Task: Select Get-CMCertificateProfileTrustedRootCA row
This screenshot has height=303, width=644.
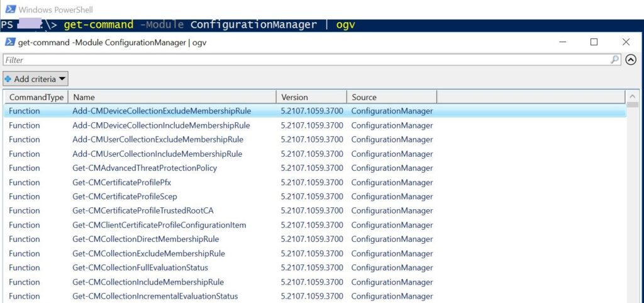Action: (x=315, y=210)
